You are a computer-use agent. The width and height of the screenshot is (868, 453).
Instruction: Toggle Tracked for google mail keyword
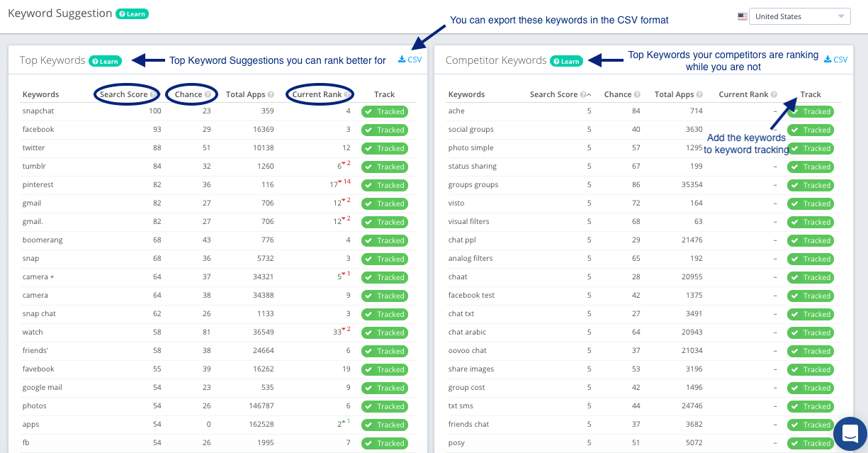pyautogui.click(x=385, y=388)
